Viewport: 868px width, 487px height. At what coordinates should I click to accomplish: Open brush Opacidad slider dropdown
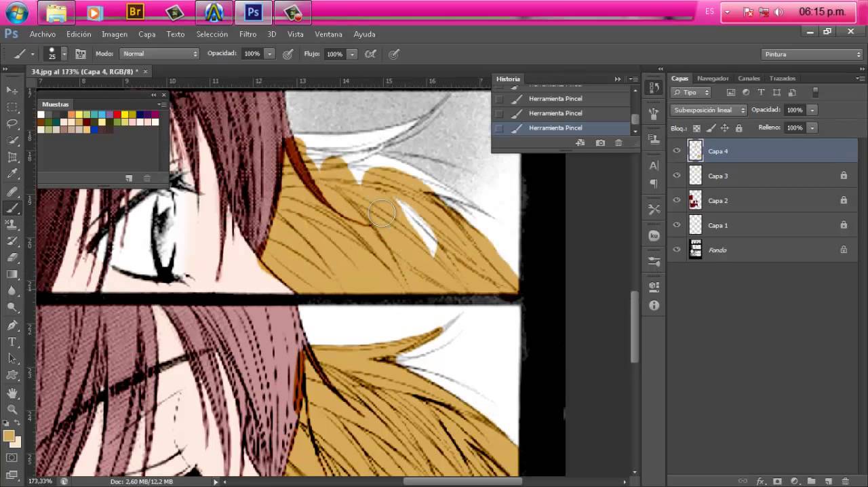[269, 54]
